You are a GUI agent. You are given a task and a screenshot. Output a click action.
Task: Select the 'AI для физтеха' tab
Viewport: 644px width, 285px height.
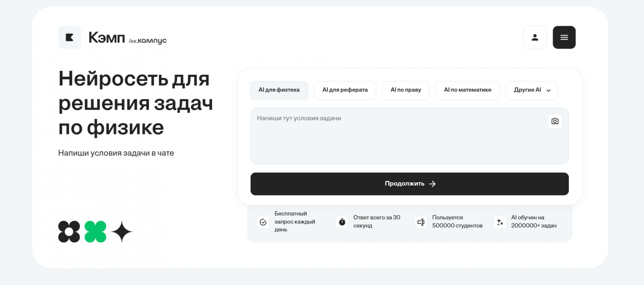pyautogui.click(x=279, y=90)
